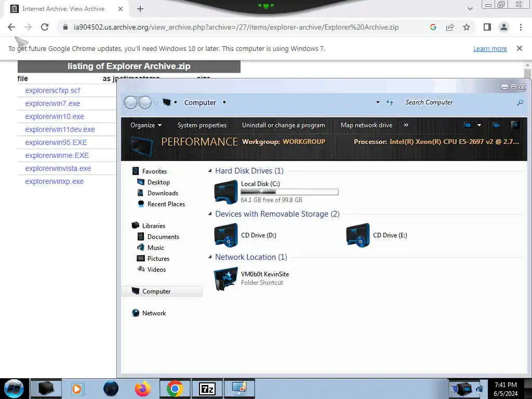Open Pictures library

tap(158, 259)
